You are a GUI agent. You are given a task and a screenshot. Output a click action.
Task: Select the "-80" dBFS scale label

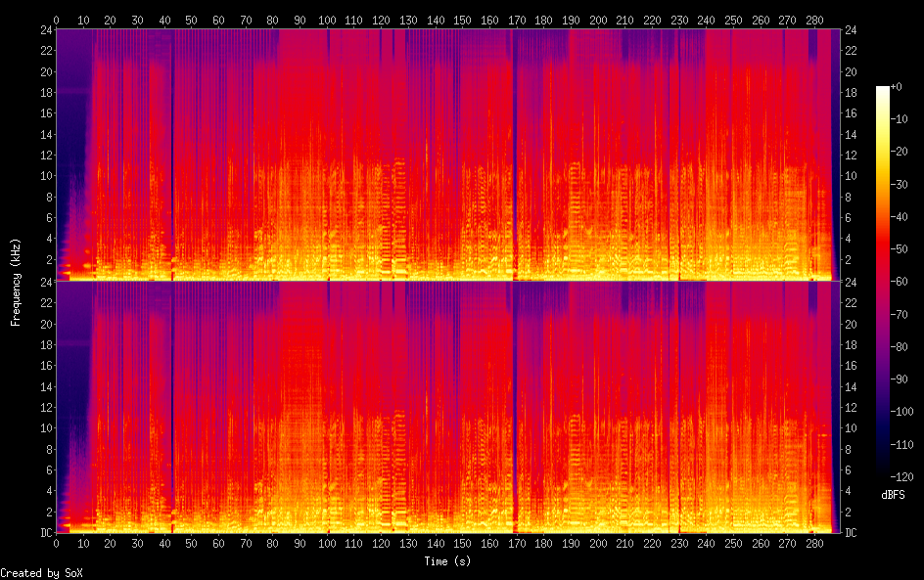point(900,347)
